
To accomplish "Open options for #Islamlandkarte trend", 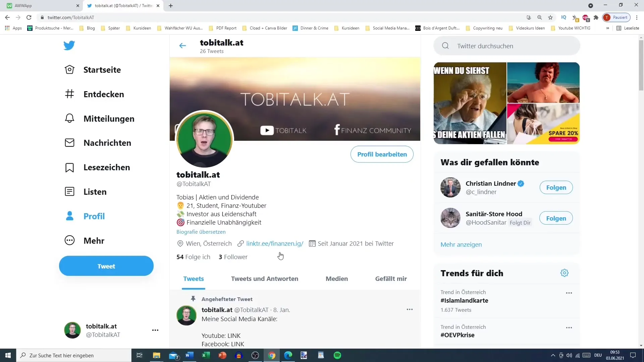I will tap(569, 293).
